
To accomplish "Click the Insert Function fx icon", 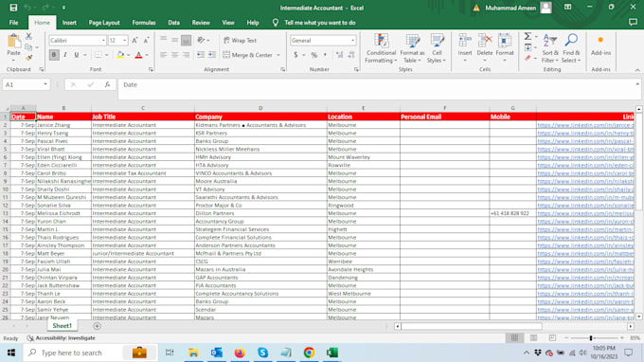I will click(107, 84).
